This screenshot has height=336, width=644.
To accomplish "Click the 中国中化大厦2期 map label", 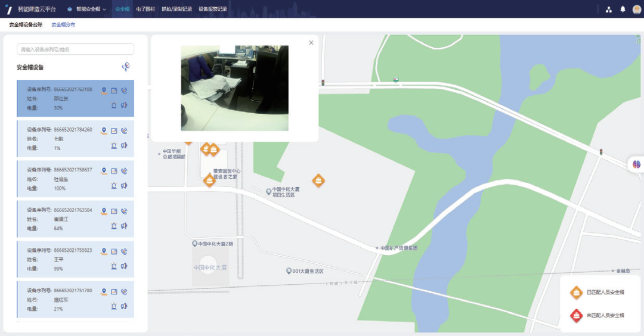I will (213, 244).
